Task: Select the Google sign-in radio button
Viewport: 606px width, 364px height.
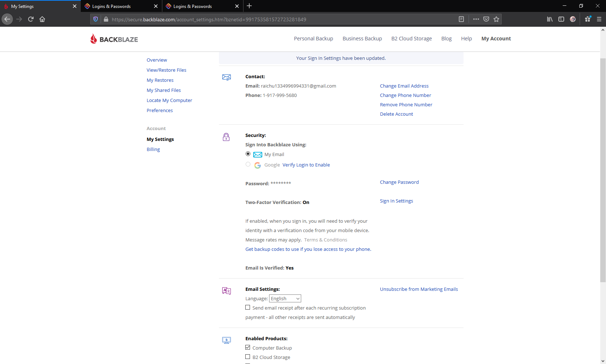Action: click(x=248, y=164)
